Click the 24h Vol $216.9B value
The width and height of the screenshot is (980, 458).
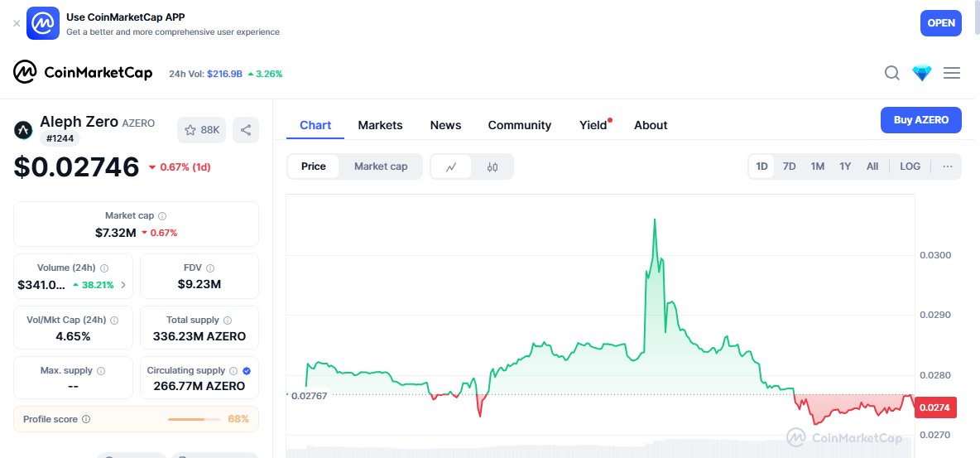224,74
